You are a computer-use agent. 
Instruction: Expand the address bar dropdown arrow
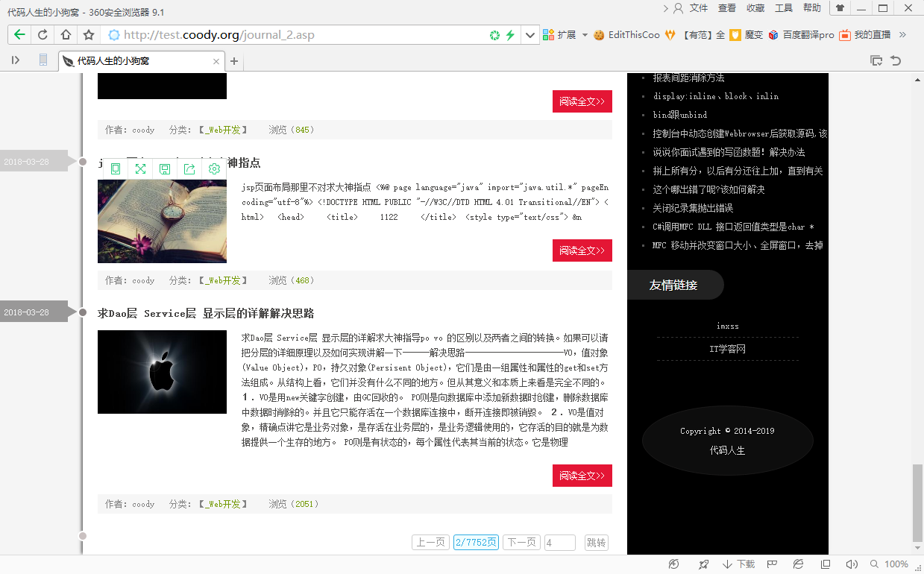click(x=530, y=35)
